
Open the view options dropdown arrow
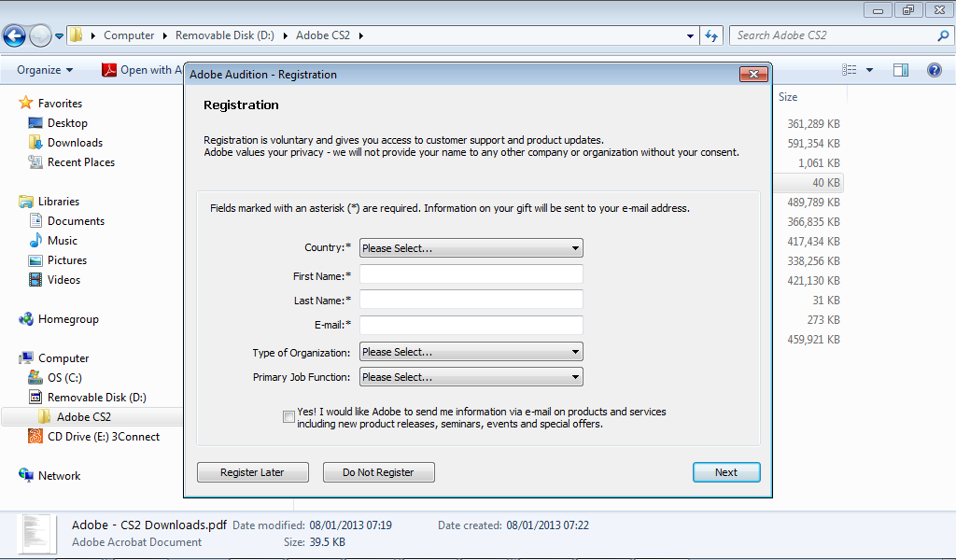click(869, 70)
